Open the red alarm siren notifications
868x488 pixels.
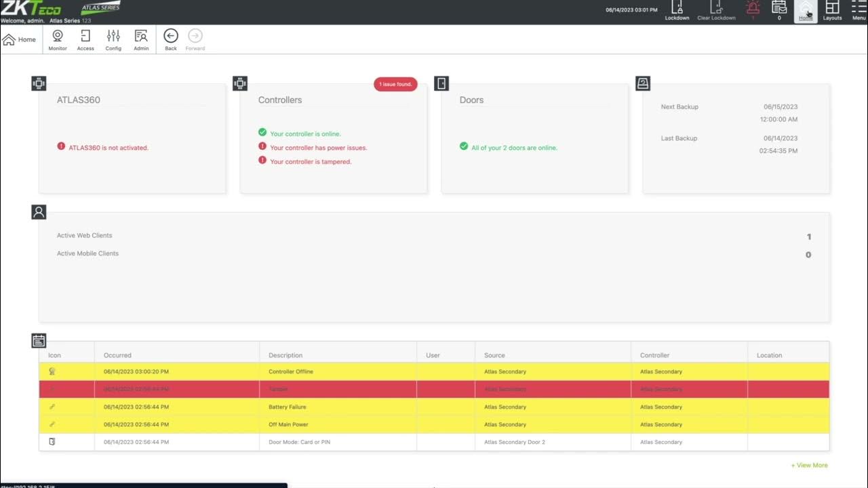(x=753, y=9)
